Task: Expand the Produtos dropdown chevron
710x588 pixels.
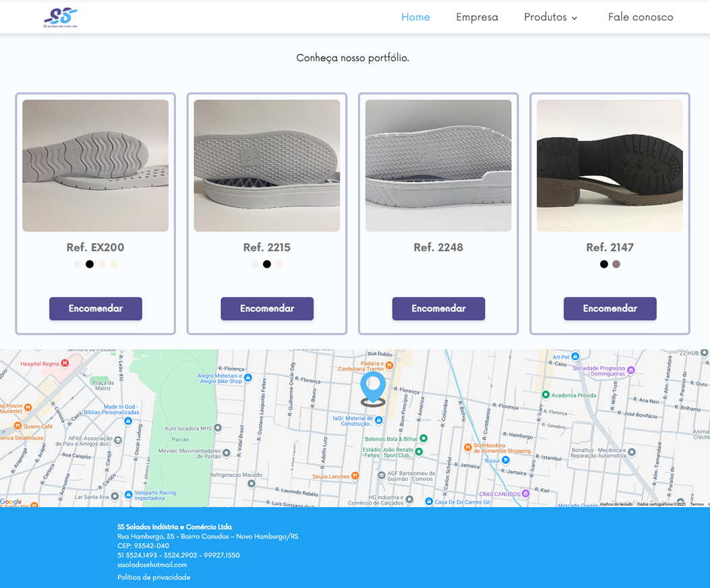Action: (x=574, y=18)
